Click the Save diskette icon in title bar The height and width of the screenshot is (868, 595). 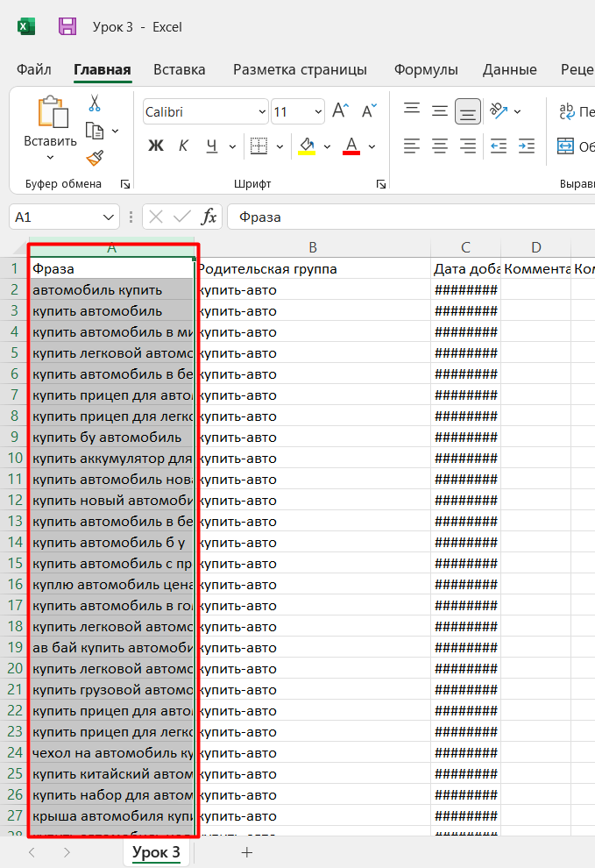tap(67, 26)
